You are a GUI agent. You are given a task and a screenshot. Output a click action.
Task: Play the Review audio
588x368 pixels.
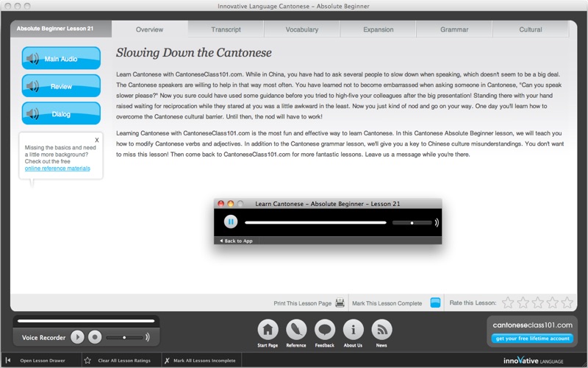[61, 86]
